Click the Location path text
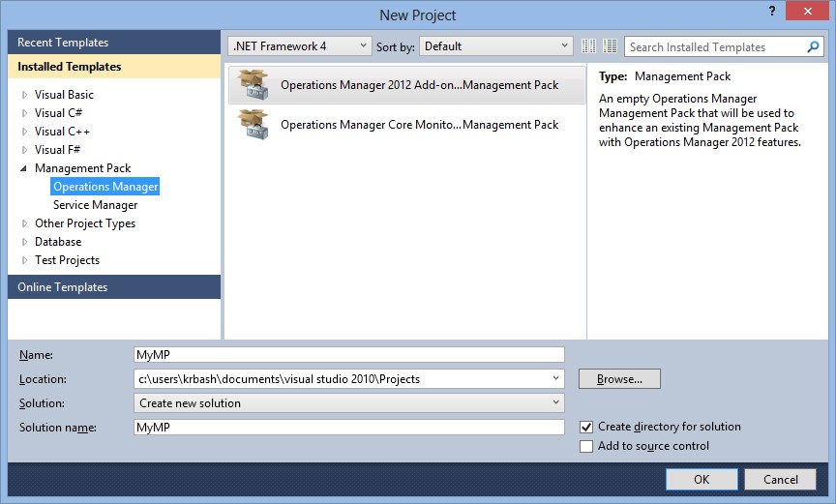 point(280,379)
